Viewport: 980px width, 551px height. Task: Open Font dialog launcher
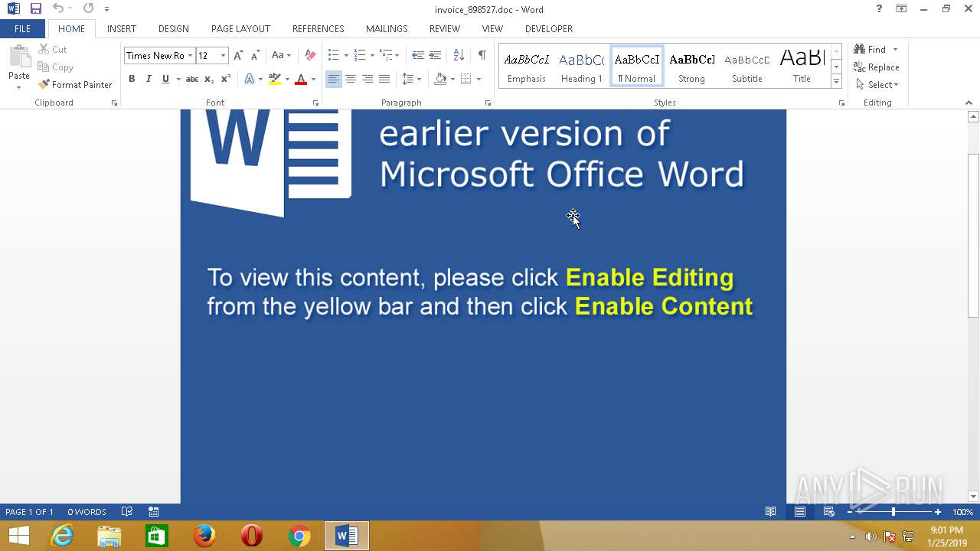pos(315,103)
